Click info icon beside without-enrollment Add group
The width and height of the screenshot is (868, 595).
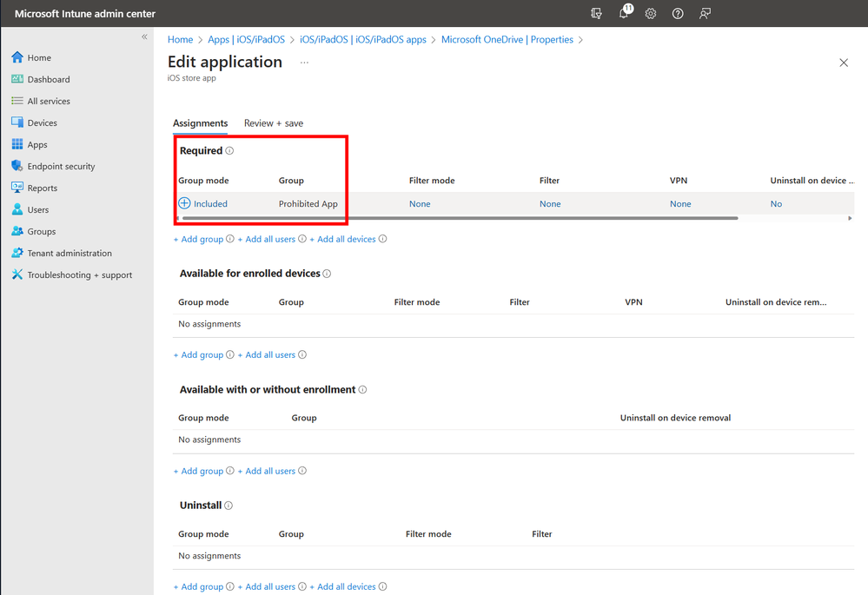[229, 471]
